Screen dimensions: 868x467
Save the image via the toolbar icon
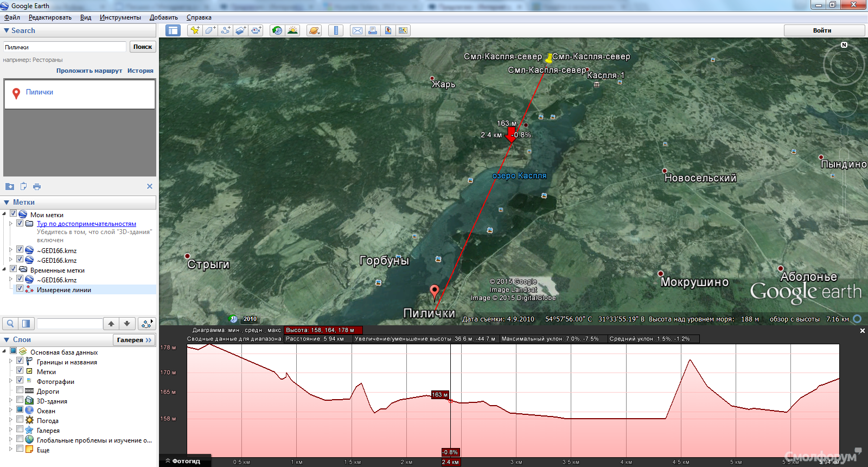click(x=388, y=30)
